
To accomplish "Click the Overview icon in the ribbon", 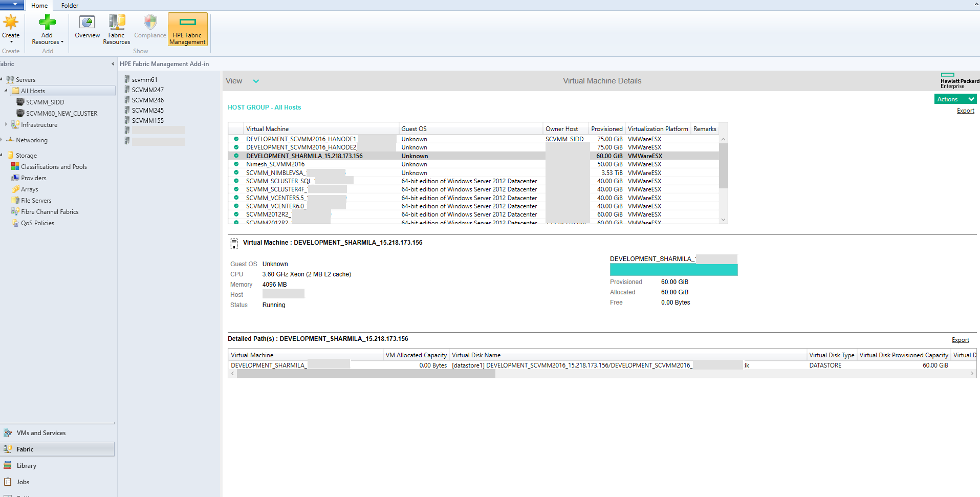I will point(86,28).
